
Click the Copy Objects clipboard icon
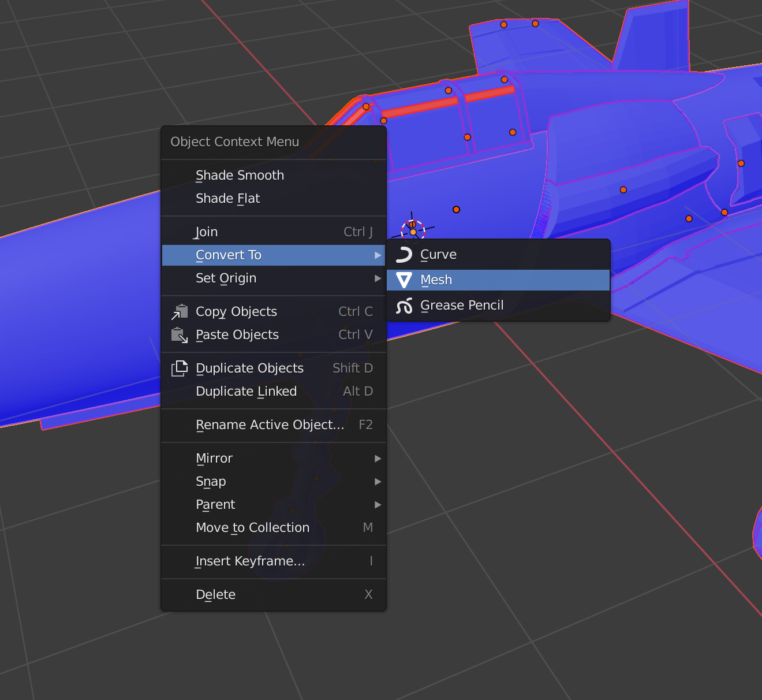tap(180, 311)
